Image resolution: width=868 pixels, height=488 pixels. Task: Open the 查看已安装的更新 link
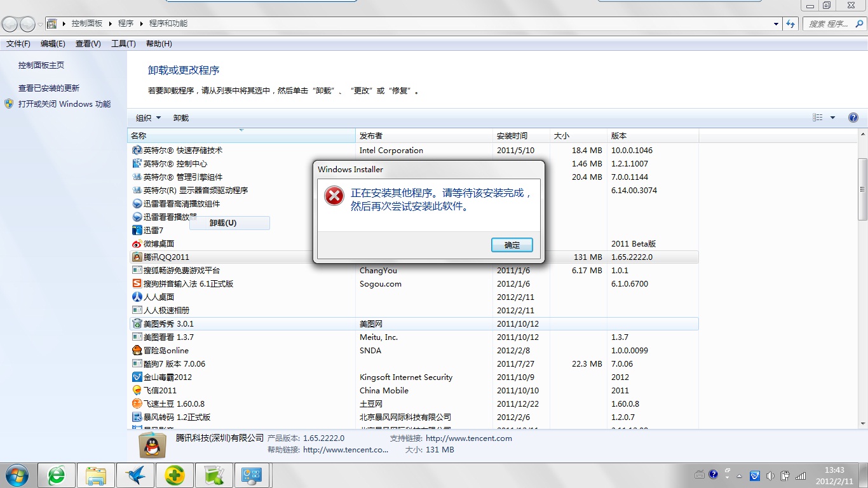(49, 88)
